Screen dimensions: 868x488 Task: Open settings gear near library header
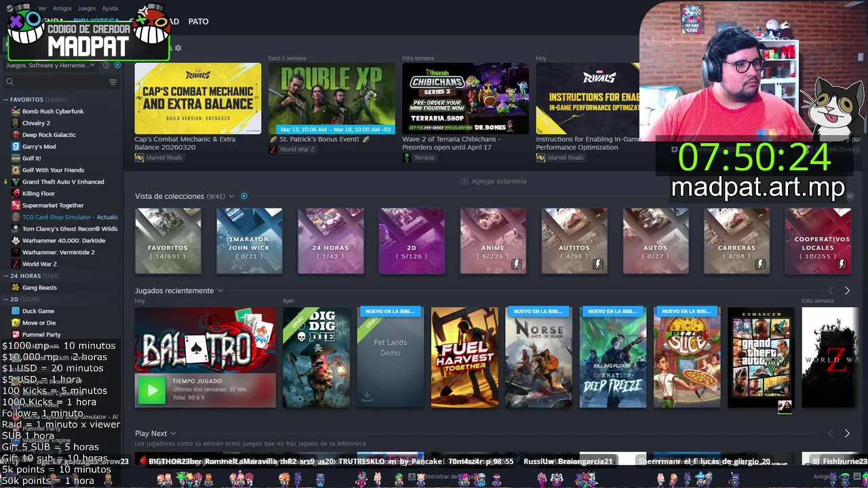pos(178,48)
